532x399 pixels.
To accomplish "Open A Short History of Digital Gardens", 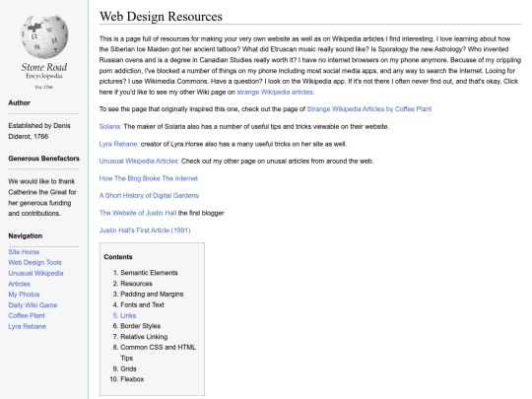I will point(149,195).
